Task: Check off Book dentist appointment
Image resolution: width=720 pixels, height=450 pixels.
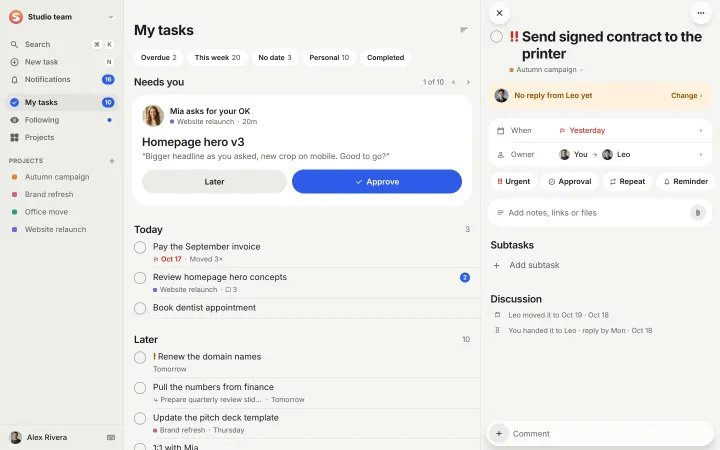Action: click(x=140, y=308)
